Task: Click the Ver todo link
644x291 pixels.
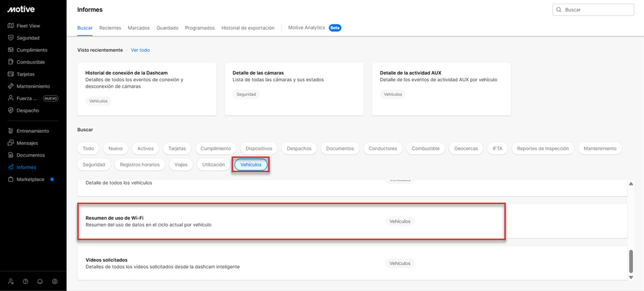Action: 140,50
